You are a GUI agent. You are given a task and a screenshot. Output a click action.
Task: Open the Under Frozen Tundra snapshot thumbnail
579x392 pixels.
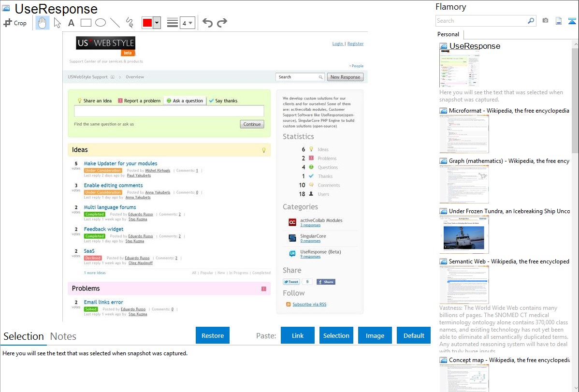coord(464,234)
